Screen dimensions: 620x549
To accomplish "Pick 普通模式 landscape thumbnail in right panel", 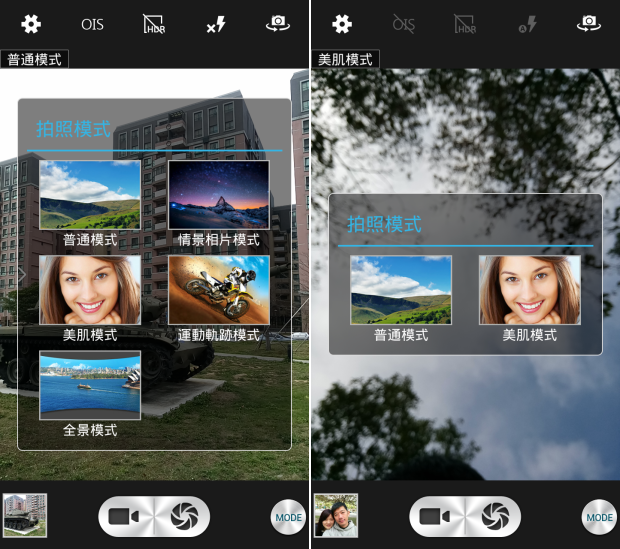I will point(401,290).
